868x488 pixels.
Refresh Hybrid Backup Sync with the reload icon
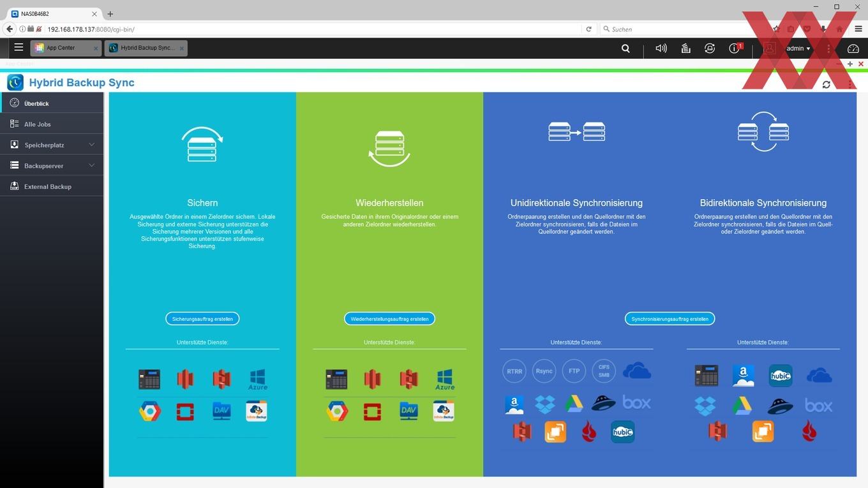click(x=827, y=84)
